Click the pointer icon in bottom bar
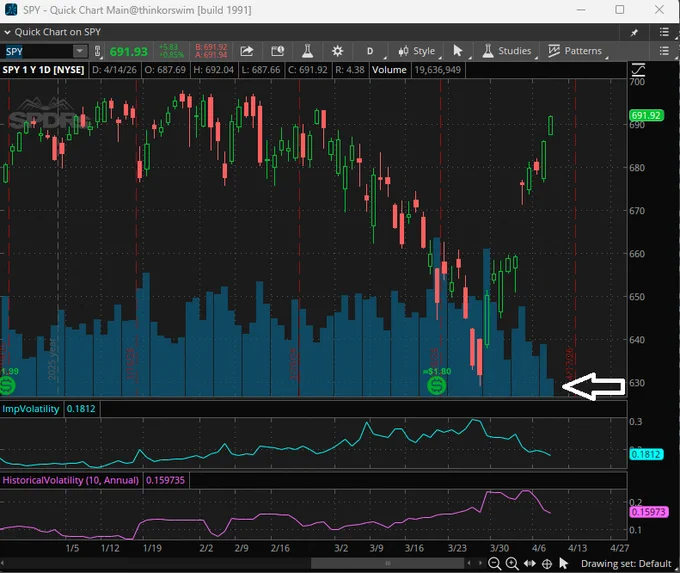Screen dimensions: 680x573 [x=563, y=563]
